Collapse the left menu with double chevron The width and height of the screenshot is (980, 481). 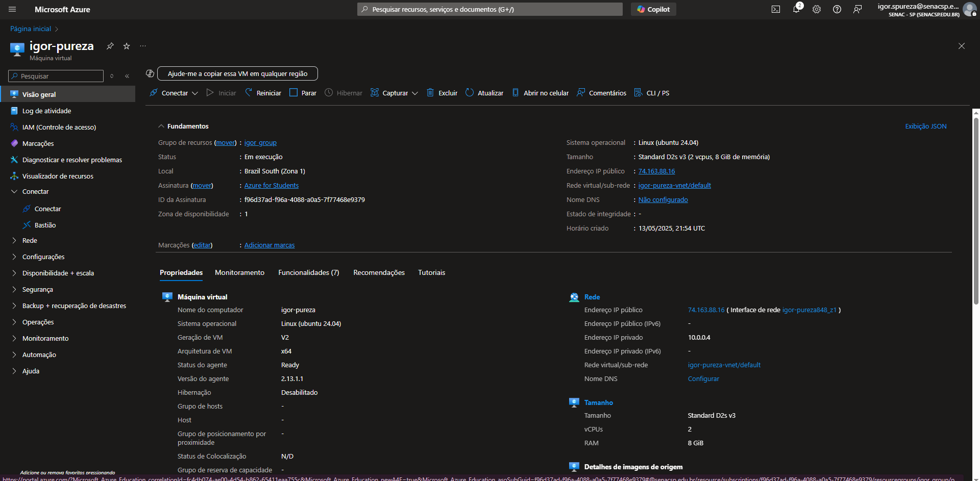click(127, 76)
